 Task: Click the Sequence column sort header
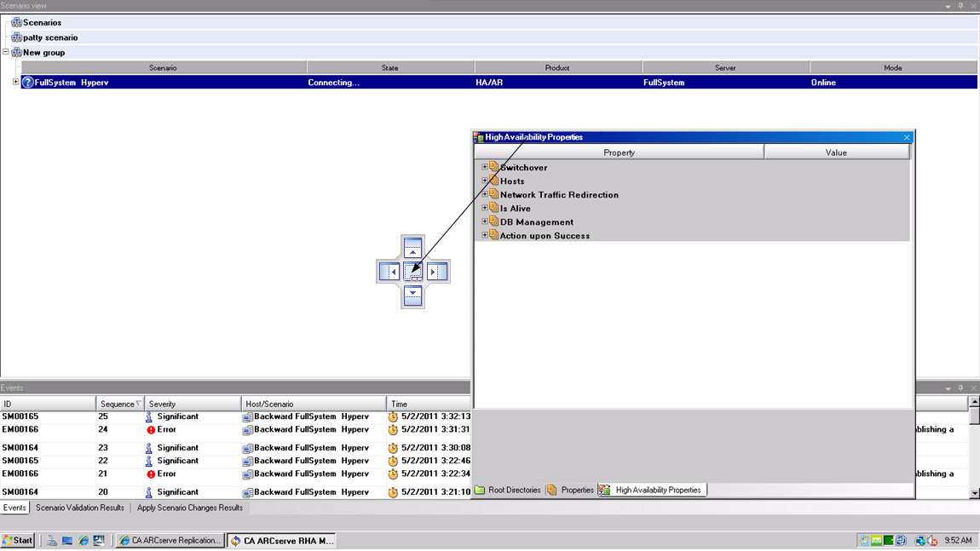point(118,404)
